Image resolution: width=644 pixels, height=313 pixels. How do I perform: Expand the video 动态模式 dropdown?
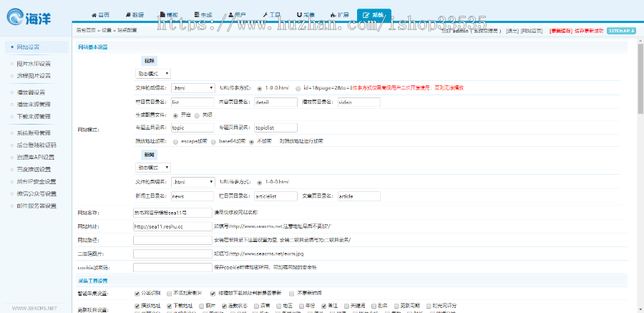pyautogui.click(x=153, y=74)
